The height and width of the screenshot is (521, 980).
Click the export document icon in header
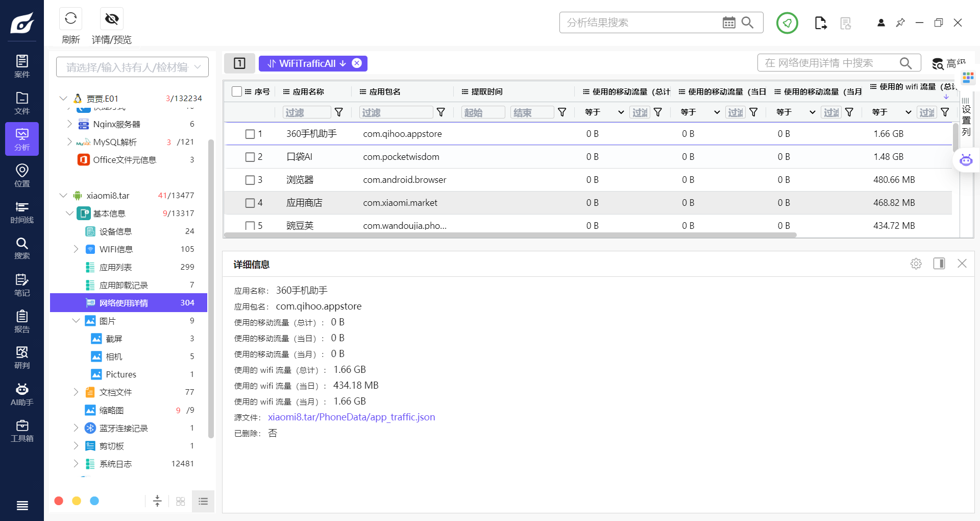coord(820,23)
